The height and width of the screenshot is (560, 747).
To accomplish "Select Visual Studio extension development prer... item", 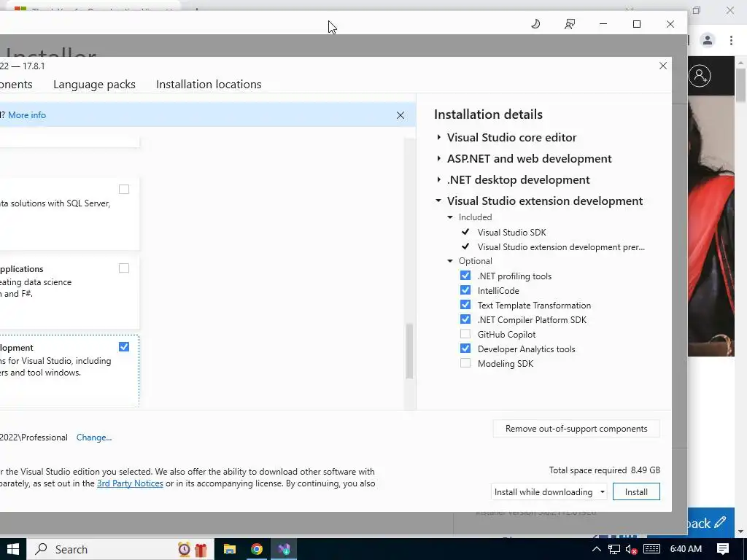I will (x=561, y=247).
